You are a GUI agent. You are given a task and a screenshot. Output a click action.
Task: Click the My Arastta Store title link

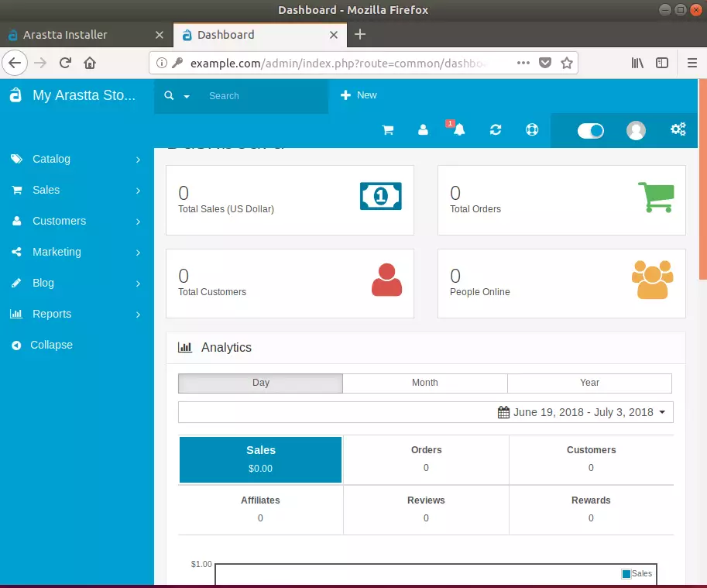coord(84,95)
